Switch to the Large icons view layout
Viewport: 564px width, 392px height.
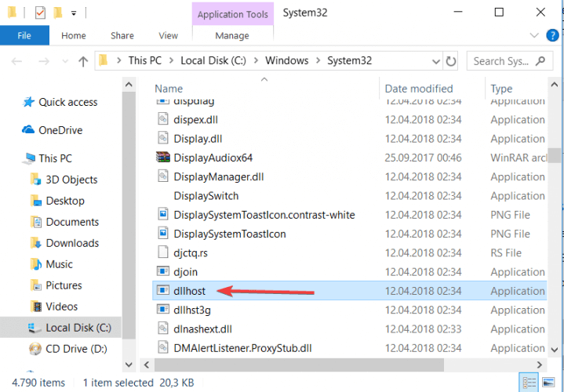coord(548,383)
